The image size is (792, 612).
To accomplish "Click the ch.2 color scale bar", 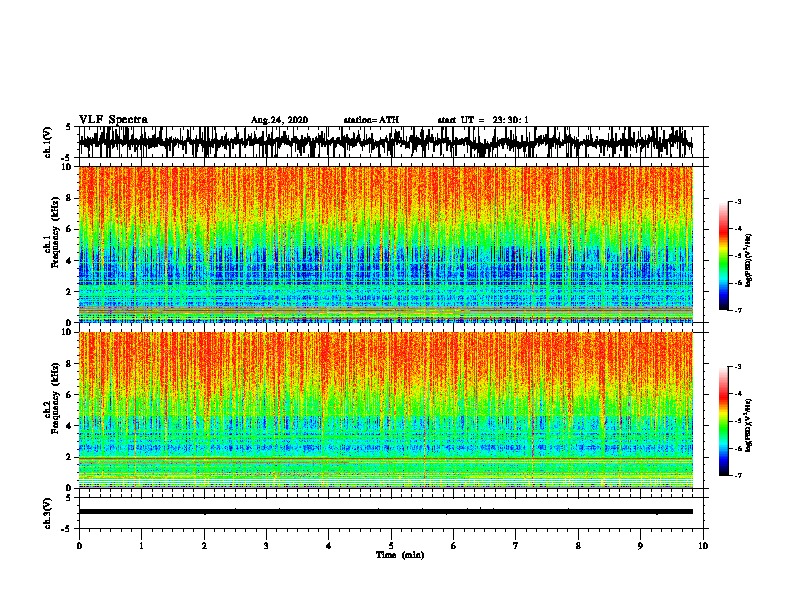I will point(723,421).
